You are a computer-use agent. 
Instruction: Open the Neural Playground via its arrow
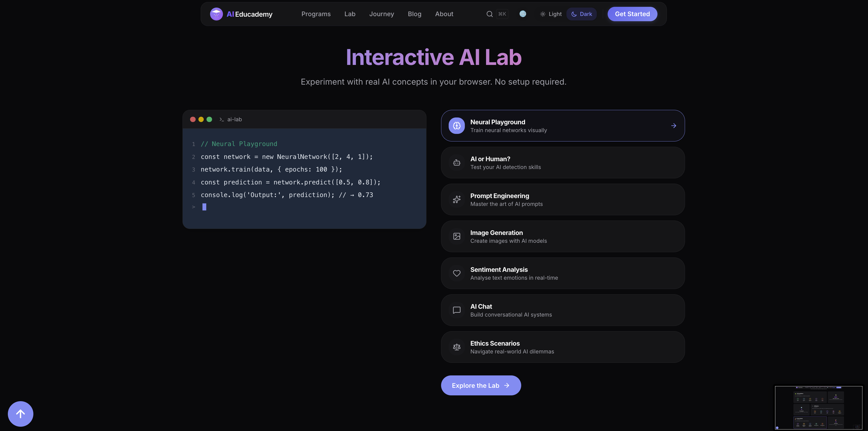coord(673,126)
